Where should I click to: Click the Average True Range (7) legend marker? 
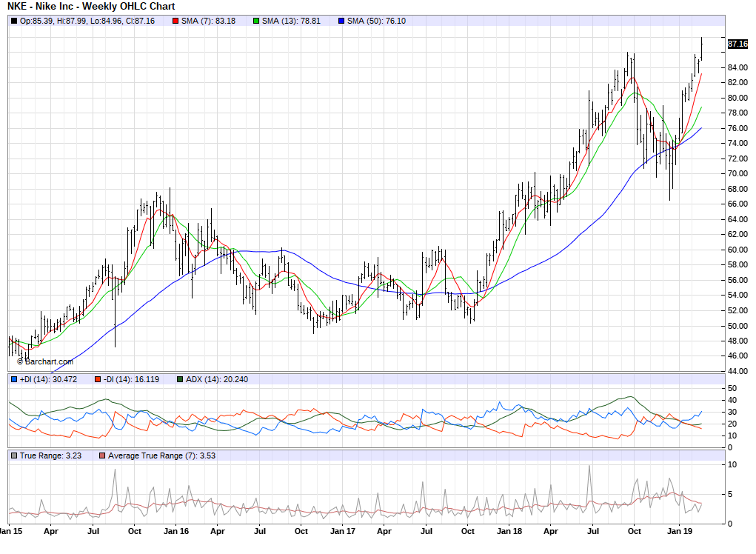[x=102, y=455]
